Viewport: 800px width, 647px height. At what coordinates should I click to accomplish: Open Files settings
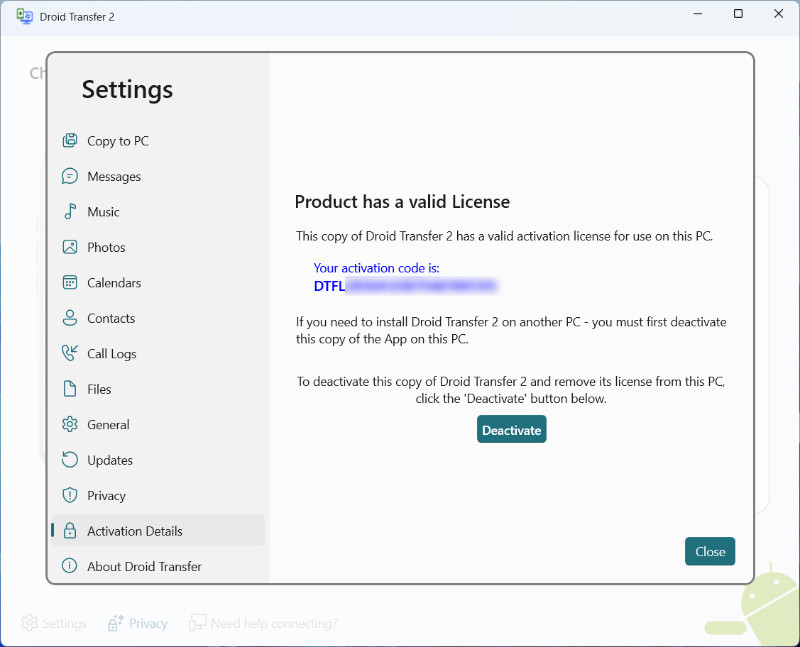pos(158,389)
